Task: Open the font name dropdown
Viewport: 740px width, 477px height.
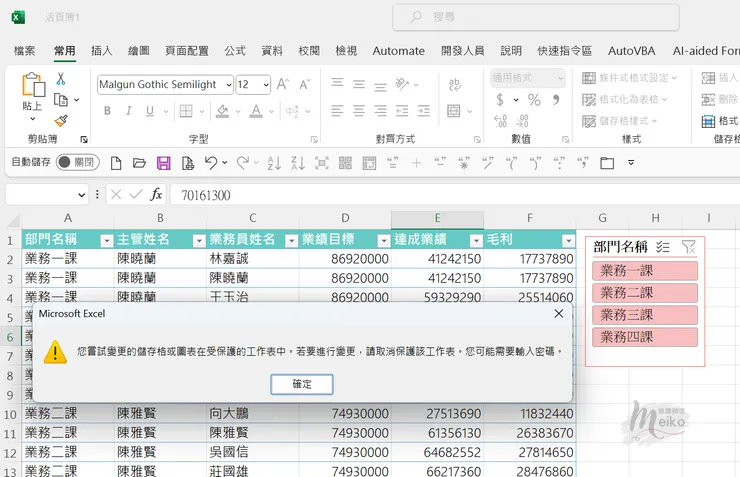Action: (229, 85)
